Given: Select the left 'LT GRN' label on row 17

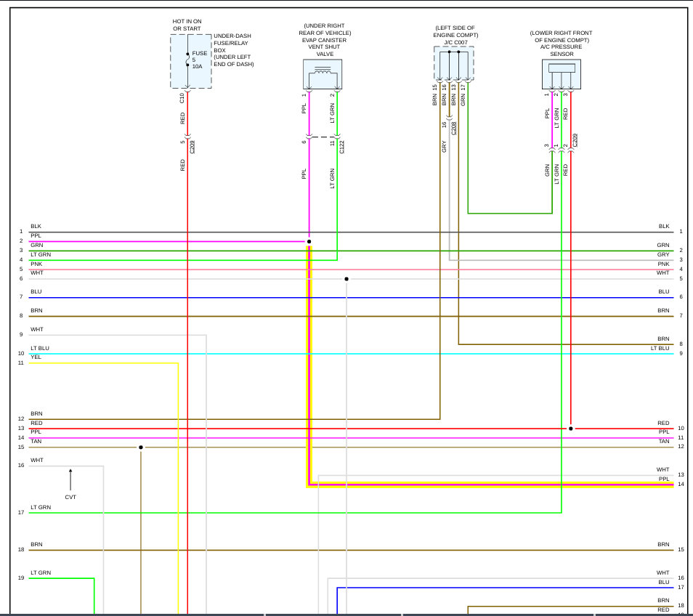Looking at the screenshot, I should [x=41, y=507].
